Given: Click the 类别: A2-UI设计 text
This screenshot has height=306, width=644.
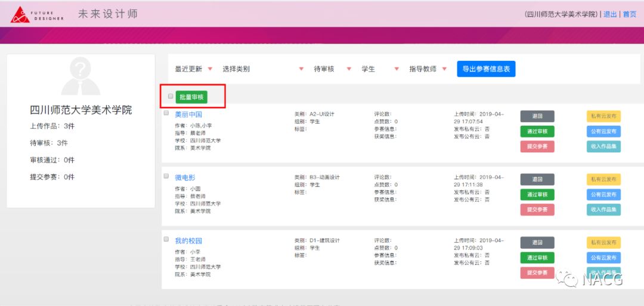Looking at the screenshot, I should click(x=315, y=114).
